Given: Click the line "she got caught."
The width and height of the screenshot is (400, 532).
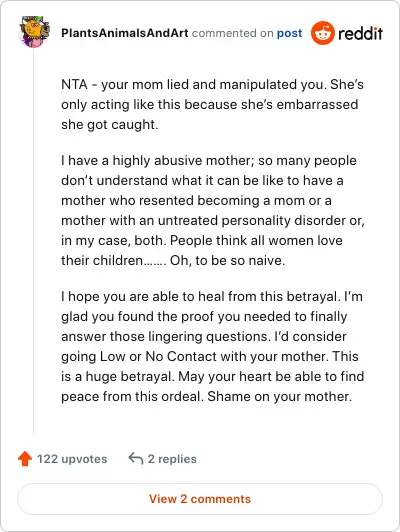Looking at the screenshot, I should 110,125.
